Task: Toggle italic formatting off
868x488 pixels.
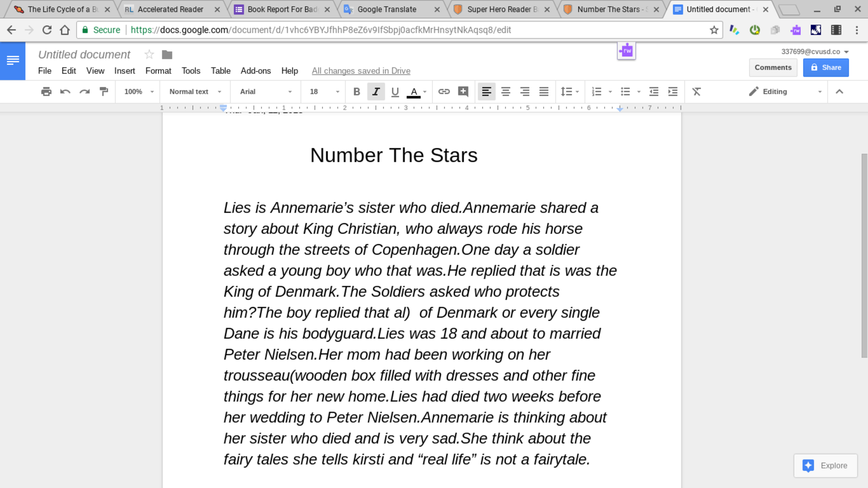Action: [x=376, y=92]
